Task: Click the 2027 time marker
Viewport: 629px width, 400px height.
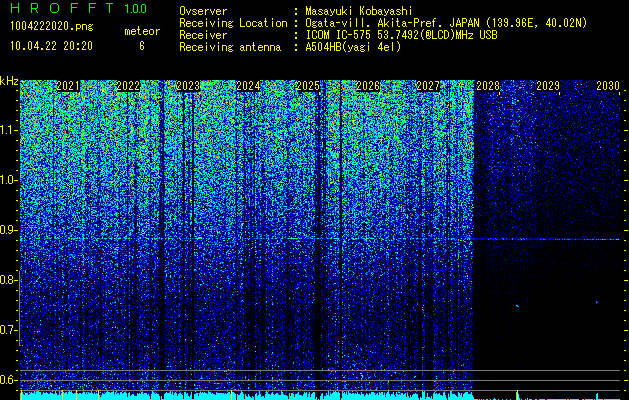Action: (x=428, y=86)
